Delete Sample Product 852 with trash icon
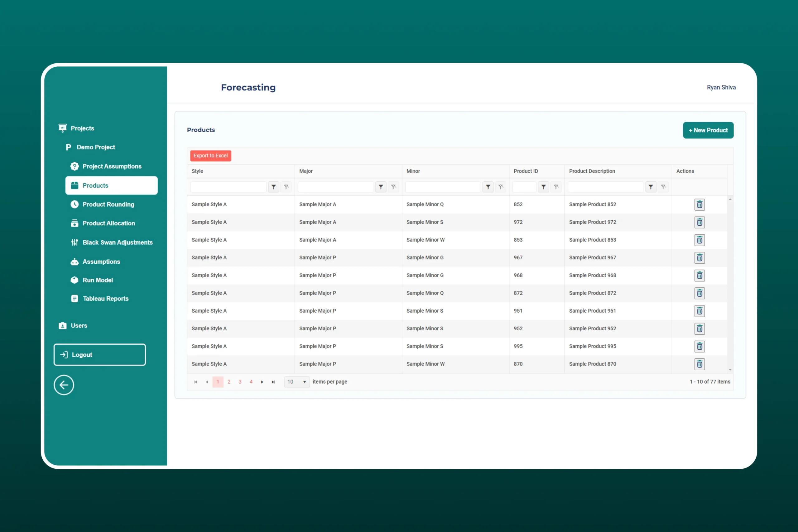This screenshot has height=532, width=798. pos(699,204)
